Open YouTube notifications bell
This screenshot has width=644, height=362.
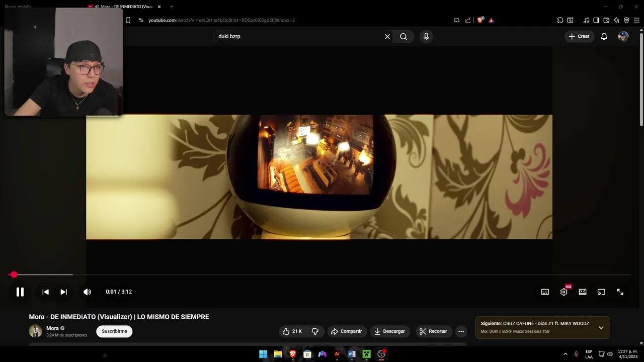point(604,36)
